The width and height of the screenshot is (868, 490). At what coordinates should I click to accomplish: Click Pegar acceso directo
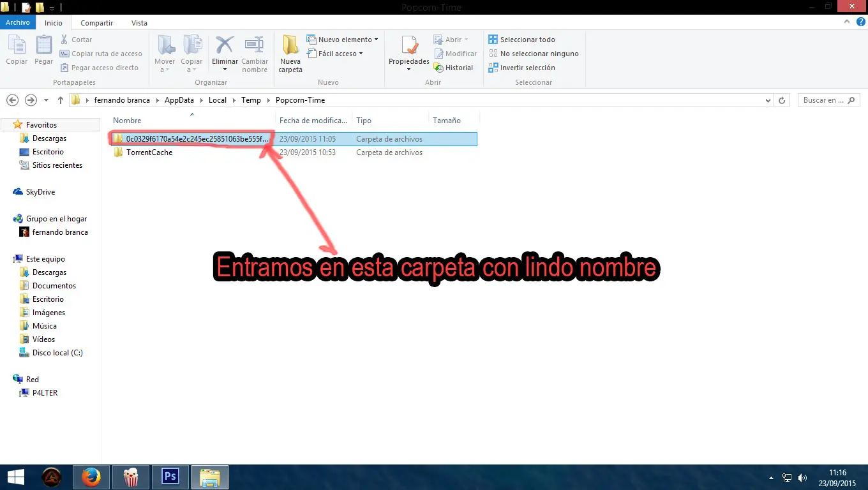click(100, 68)
